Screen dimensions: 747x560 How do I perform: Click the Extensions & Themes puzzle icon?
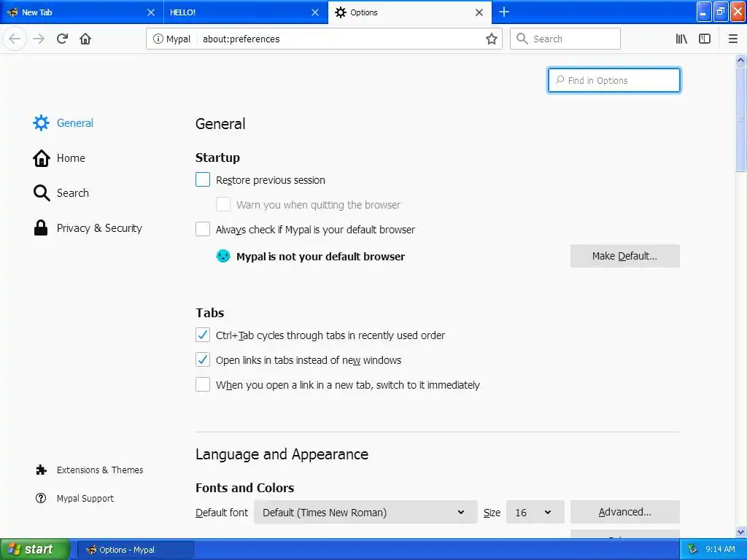(x=41, y=470)
